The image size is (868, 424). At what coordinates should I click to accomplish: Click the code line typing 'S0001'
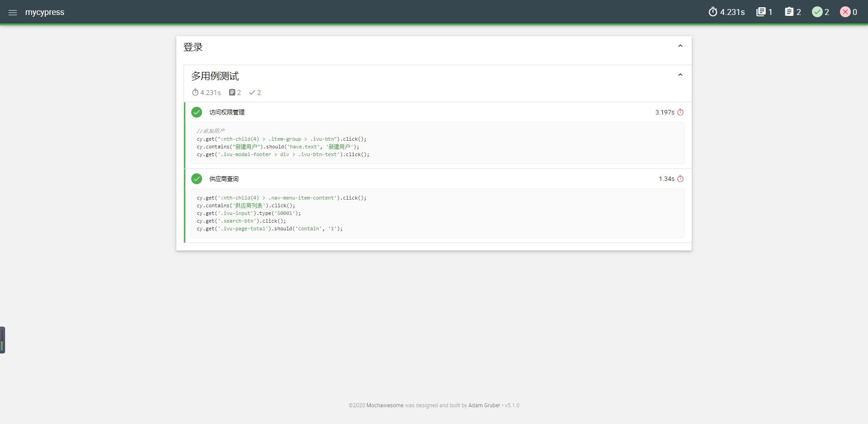tap(249, 213)
